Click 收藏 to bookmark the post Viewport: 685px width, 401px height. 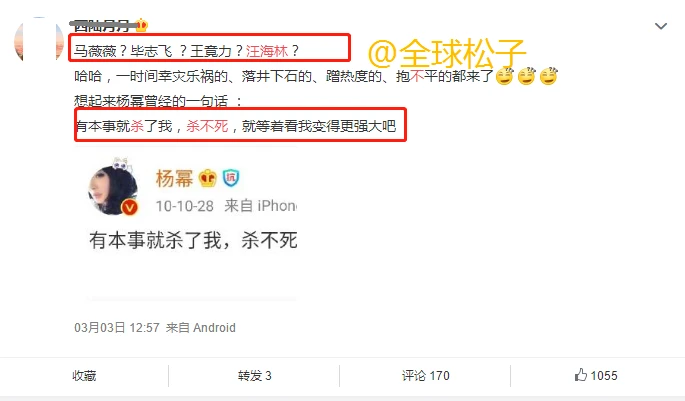[x=84, y=376]
